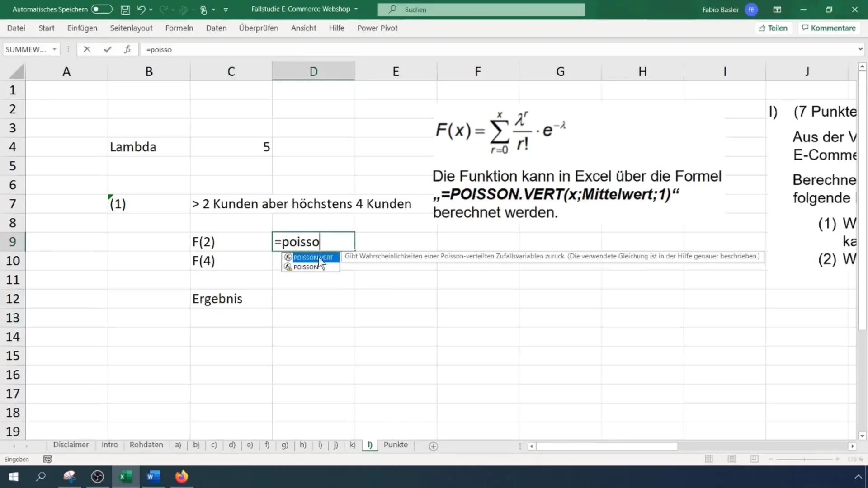Switch to the Rohdaten sheet tab

(146, 445)
